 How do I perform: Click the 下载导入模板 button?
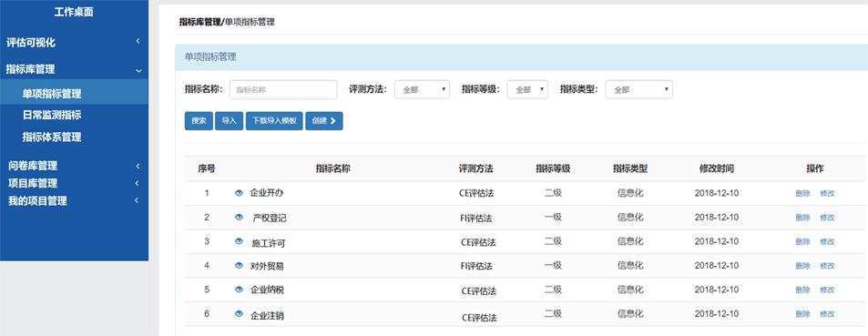274,121
